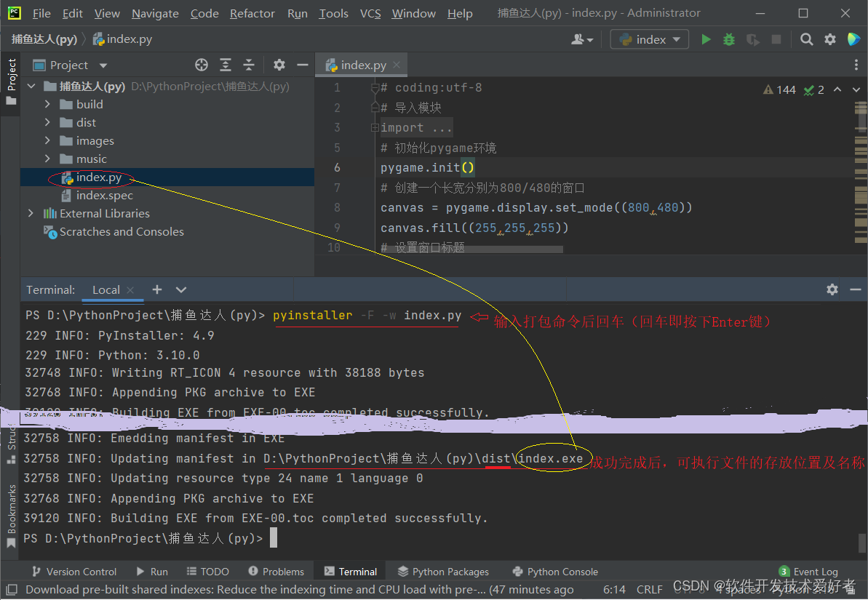Debug the index script using bug icon
This screenshot has width=868, height=600.
[x=728, y=39]
